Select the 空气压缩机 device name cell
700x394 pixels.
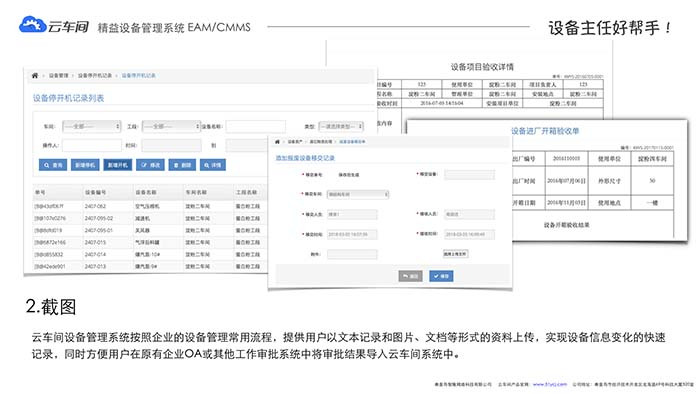[x=147, y=206]
